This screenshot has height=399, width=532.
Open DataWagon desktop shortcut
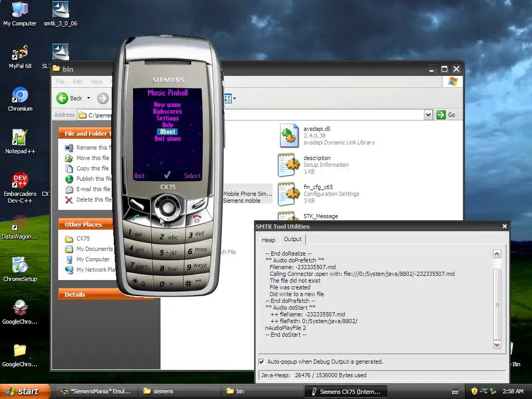pos(20,228)
